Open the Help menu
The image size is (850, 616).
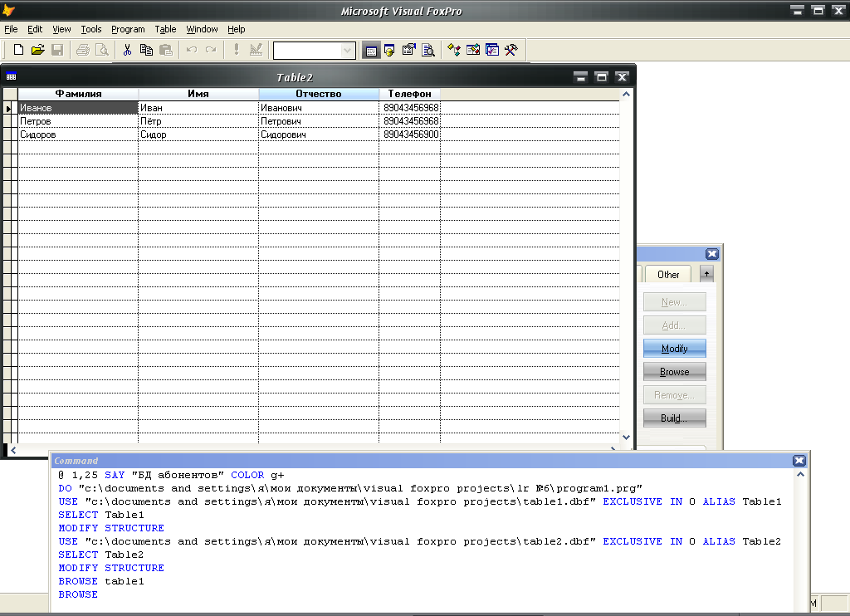(236, 29)
